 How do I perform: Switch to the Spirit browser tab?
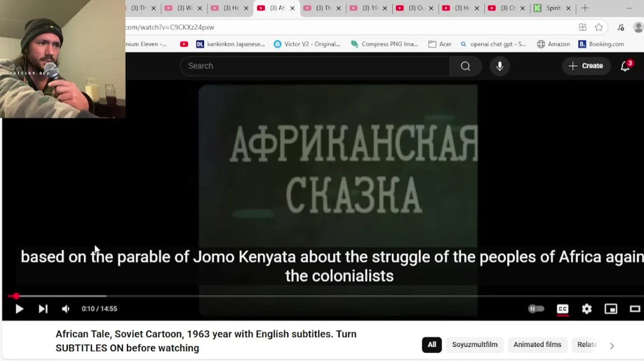(553, 8)
